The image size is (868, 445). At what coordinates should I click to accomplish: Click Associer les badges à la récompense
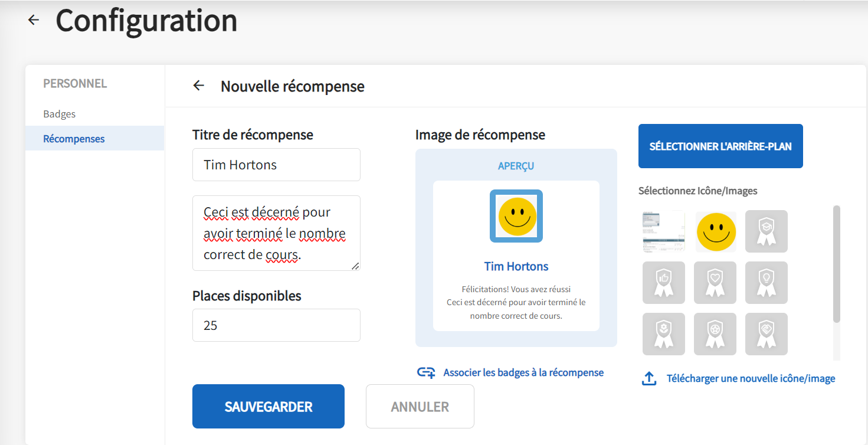(x=523, y=372)
